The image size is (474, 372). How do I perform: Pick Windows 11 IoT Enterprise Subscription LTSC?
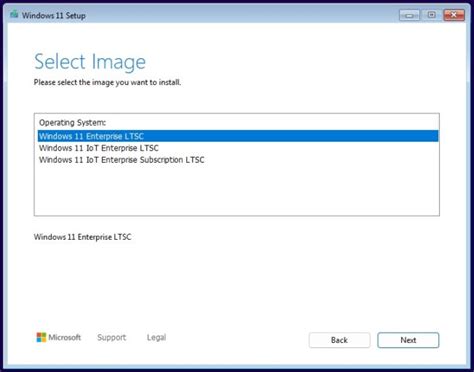238,160
